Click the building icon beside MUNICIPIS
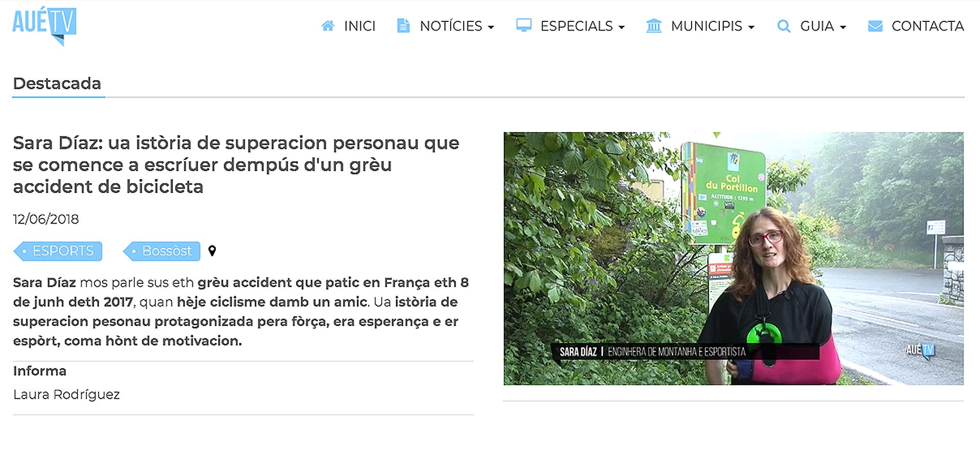This screenshot has width=980, height=467. (654, 26)
